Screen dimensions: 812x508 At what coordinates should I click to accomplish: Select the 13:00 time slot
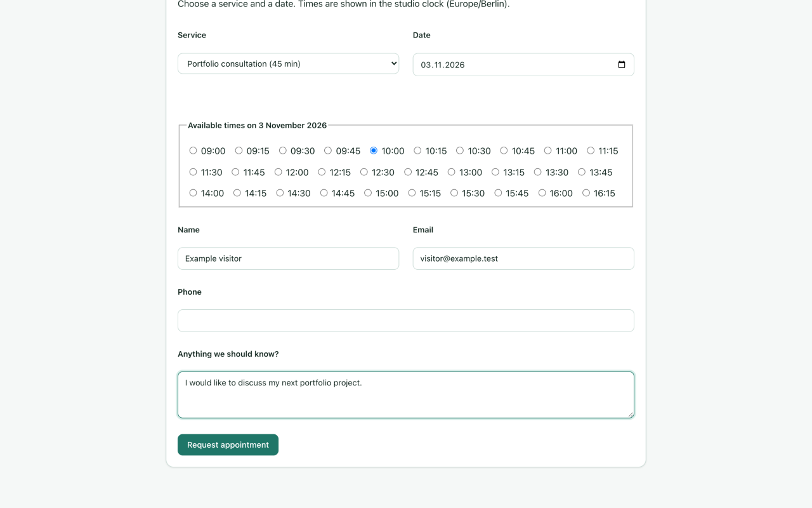tap(452, 172)
